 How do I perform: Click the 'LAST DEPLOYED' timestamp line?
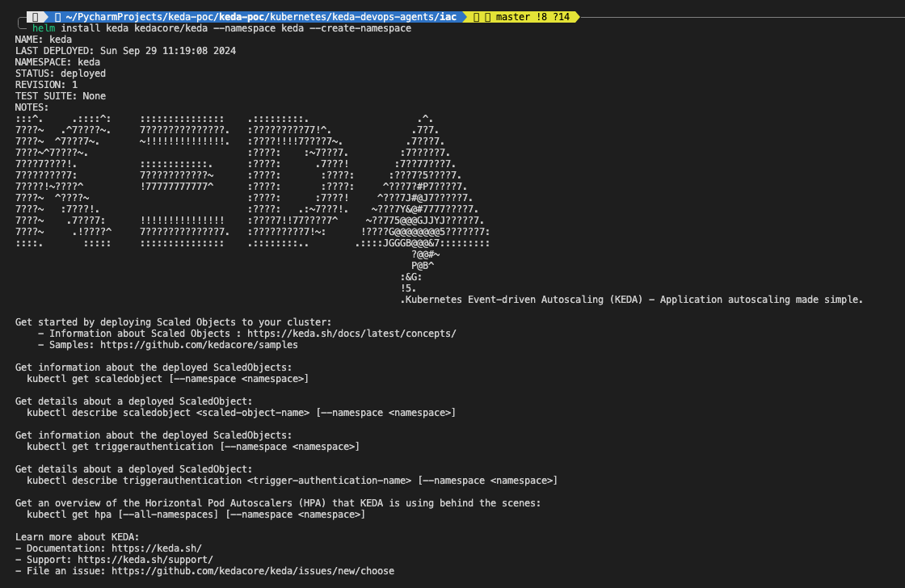[125, 51]
